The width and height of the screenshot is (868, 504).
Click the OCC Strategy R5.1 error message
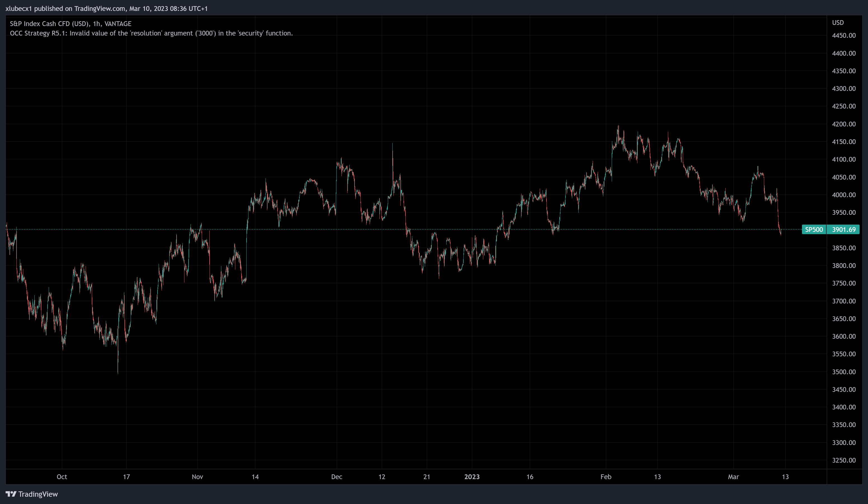[x=151, y=33]
